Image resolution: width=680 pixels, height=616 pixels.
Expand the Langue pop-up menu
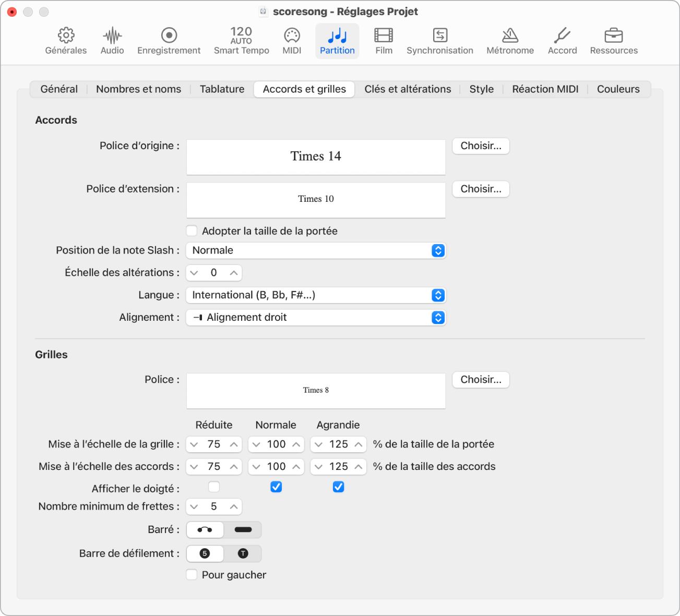tap(316, 295)
